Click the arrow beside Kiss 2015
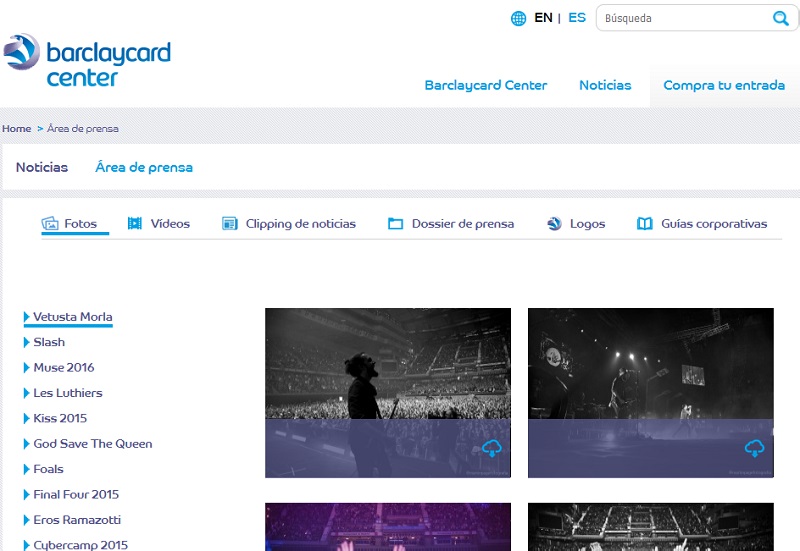This screenshot has height=551, width=800. pyautogui.click(x=27, y=419)
